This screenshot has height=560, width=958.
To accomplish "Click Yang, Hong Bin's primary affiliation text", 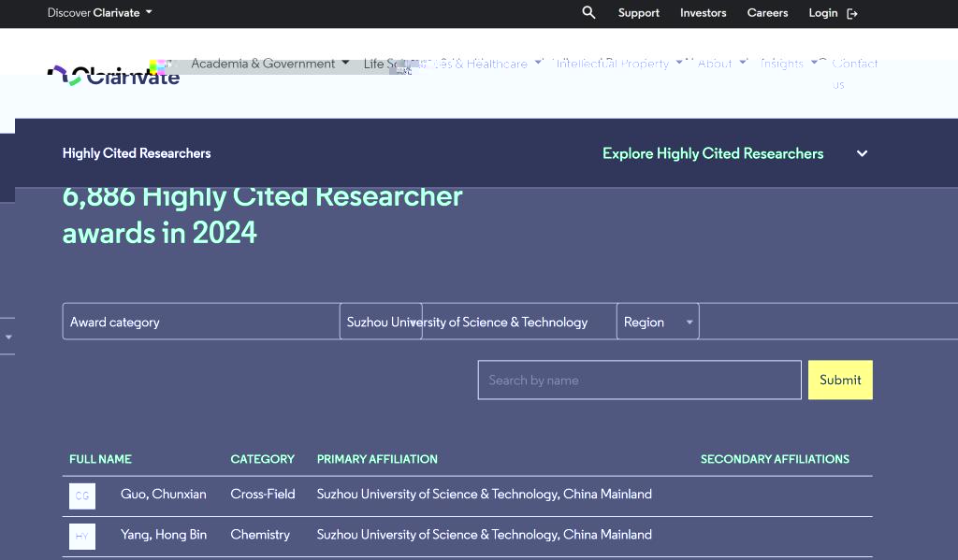I will click(484, 535).
